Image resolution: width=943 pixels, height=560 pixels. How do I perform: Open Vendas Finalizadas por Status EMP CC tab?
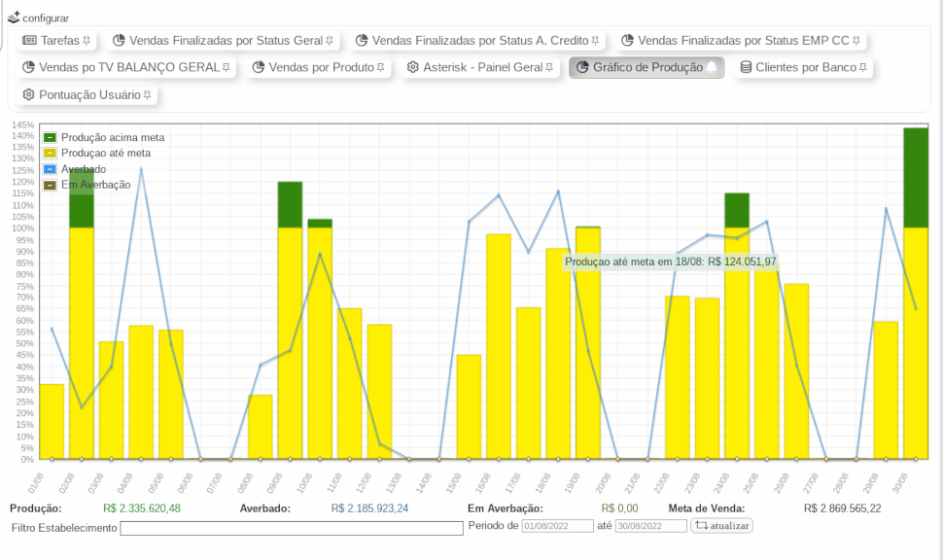[x=741, y=40]
